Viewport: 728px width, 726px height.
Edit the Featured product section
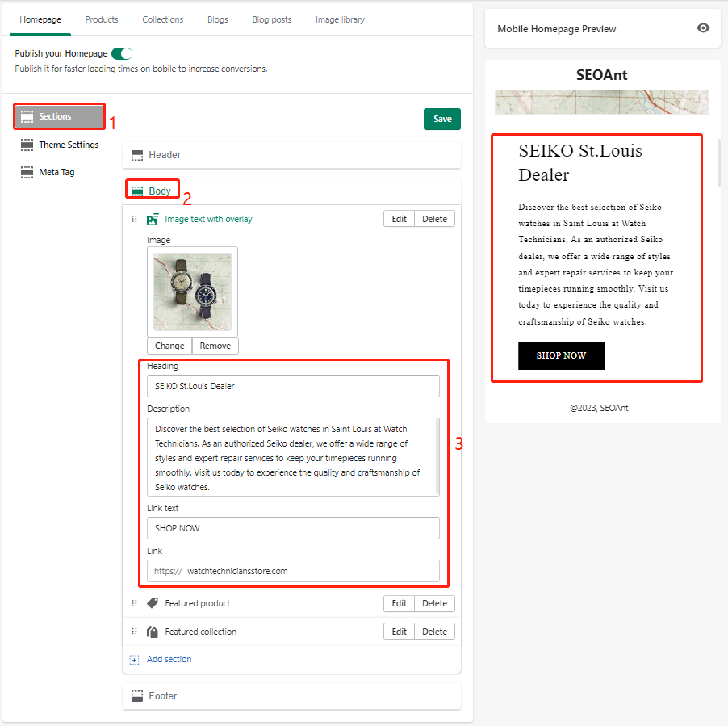[399, 603]
